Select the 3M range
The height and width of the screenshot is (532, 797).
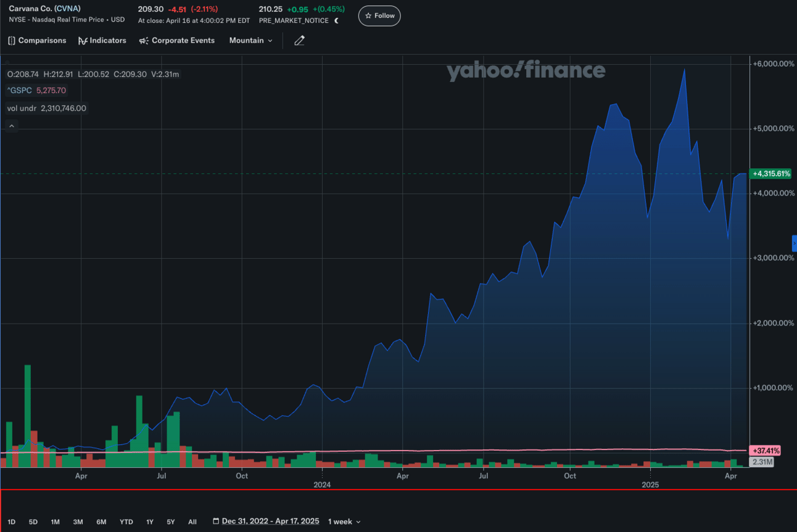click(x=78, y=522)
